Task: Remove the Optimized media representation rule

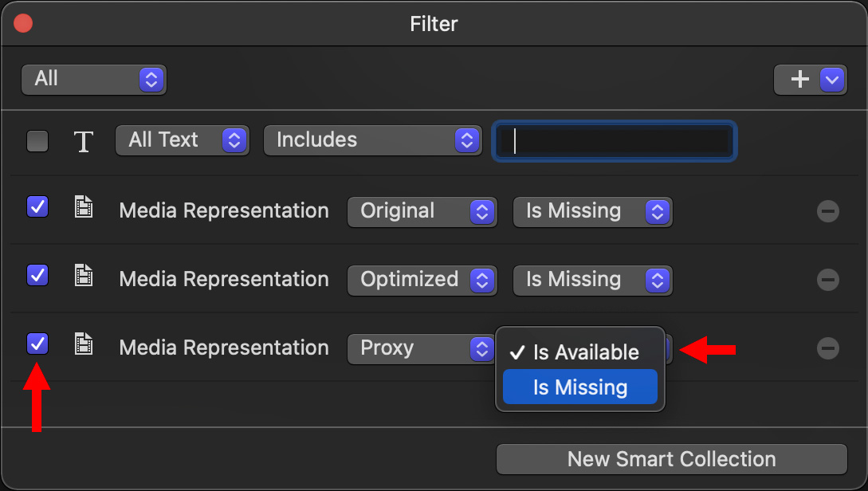Action: pyautogui.click(x=827, y=280)
